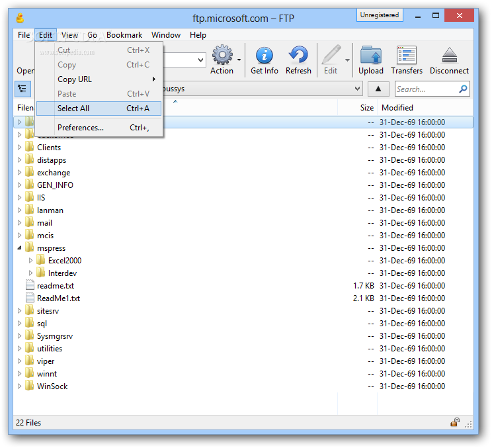Click the Clients folder icon
The height and width of the screenshot is (448, 492).
click(x=30, y=147)
